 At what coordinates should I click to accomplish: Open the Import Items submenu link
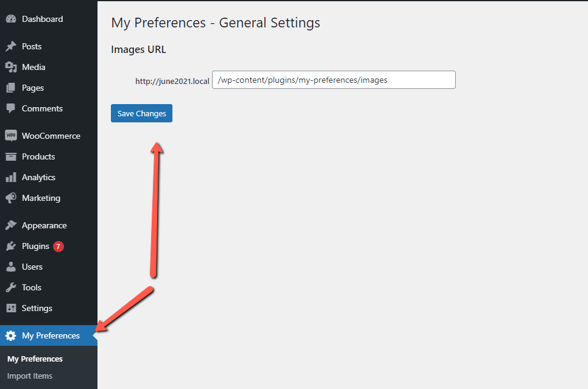pos(30,376)
